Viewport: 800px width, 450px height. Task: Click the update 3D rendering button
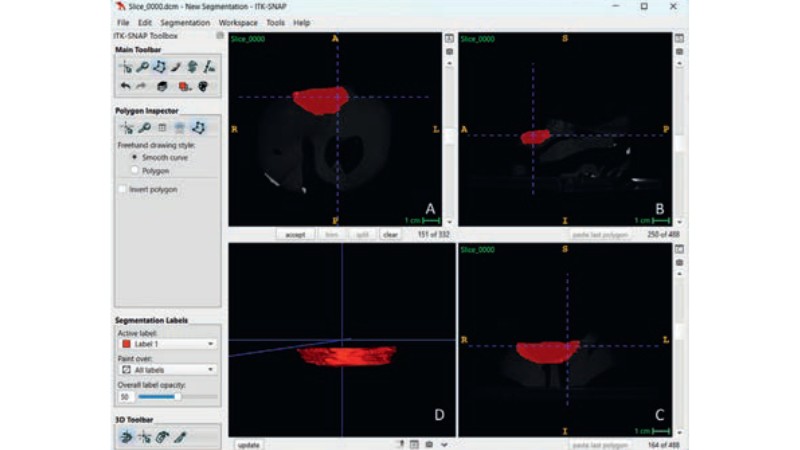pos(248,445)
